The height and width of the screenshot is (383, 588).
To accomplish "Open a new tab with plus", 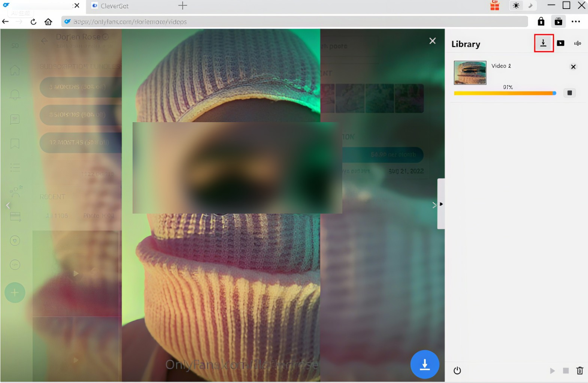I will (183, 6).
